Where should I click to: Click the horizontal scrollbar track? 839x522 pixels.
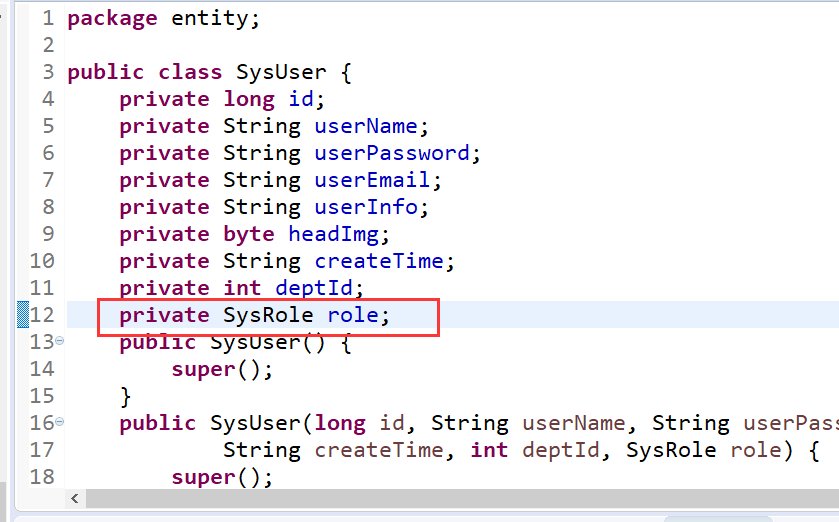click(462, 498)
